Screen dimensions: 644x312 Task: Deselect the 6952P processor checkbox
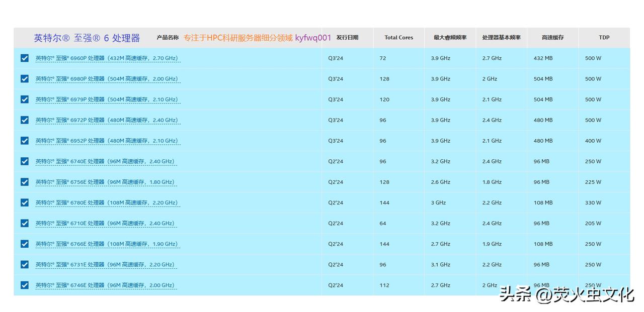click(25, 141)
